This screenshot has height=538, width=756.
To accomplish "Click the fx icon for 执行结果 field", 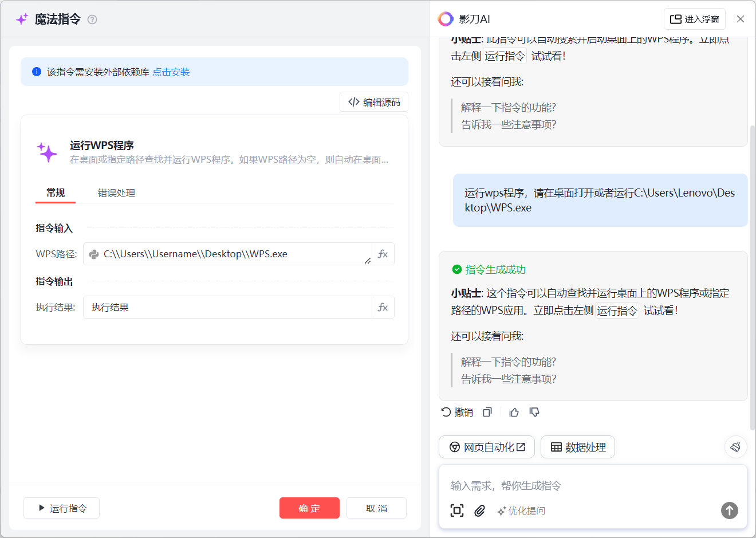I will pos(383,307).
